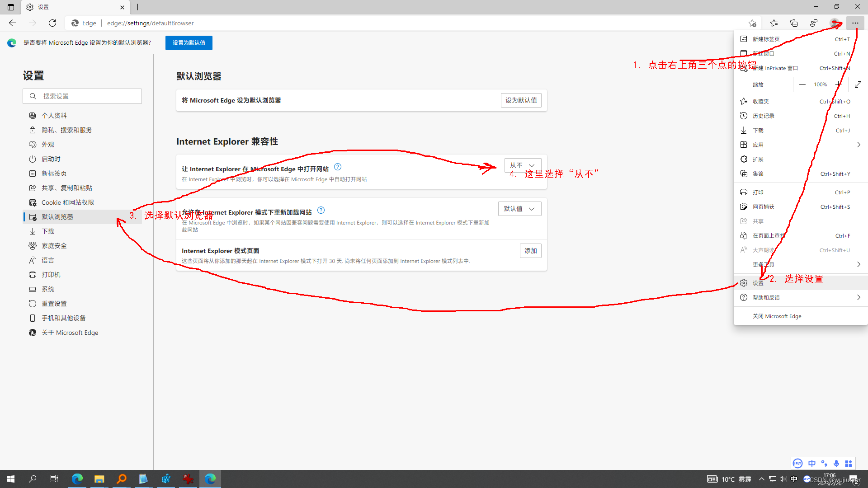This screenshot has width=868, height=488.
Task: Open 集锦 from the menu
Action: [801, 174]
